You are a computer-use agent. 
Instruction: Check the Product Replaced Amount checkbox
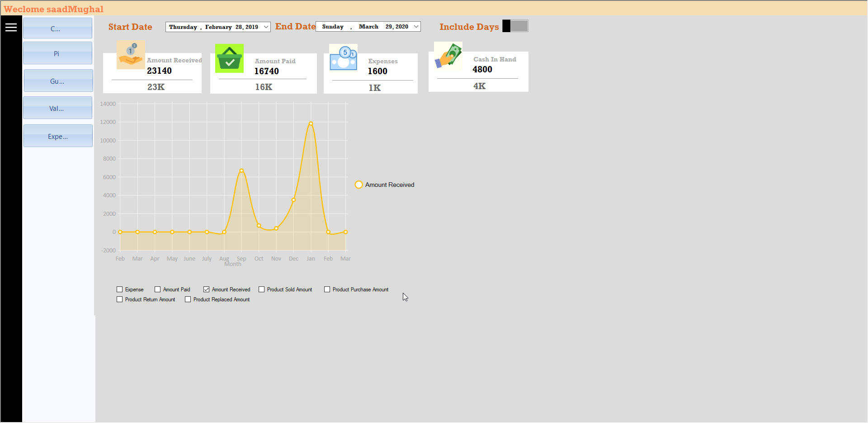click(188, 299)
